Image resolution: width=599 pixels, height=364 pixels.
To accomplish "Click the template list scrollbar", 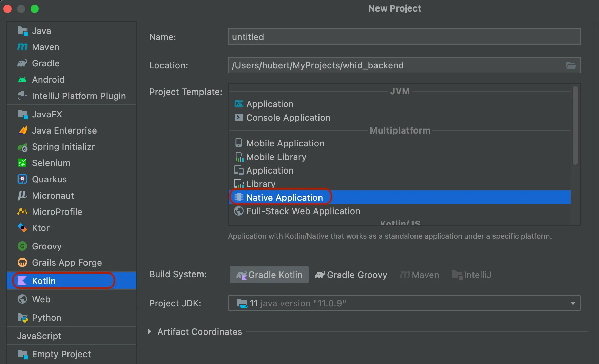I will [x=575, y=125].
